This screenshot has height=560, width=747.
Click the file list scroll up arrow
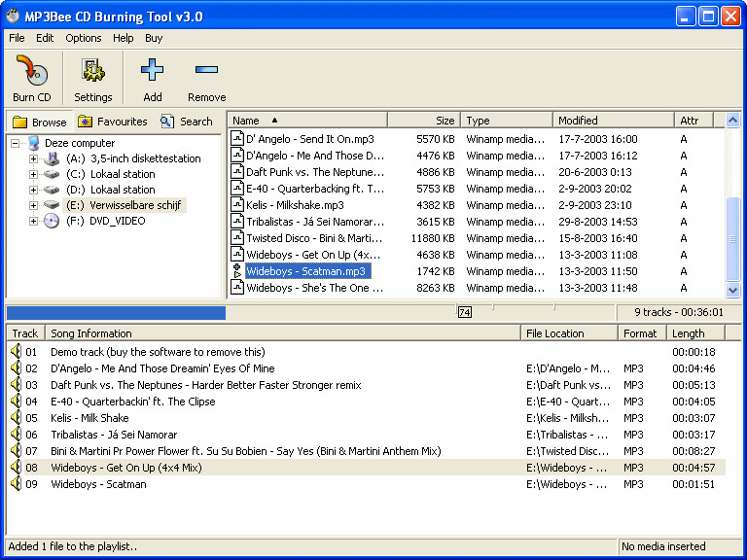click(732, 120)
